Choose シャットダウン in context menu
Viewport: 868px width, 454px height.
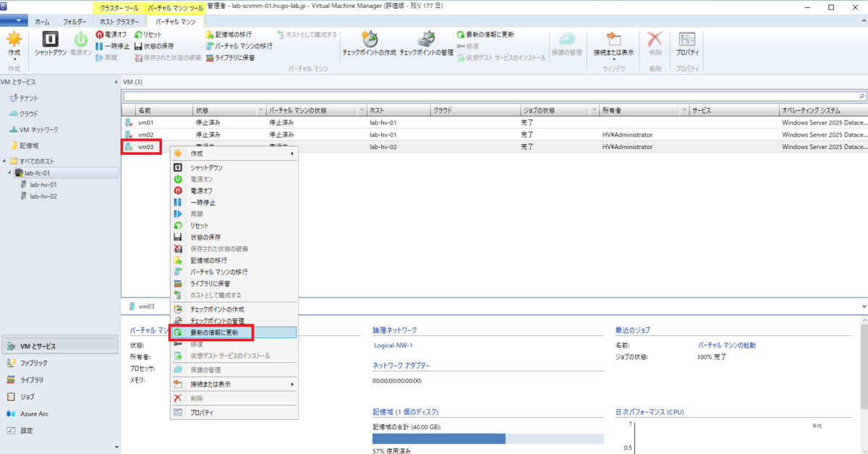point(234,167)
